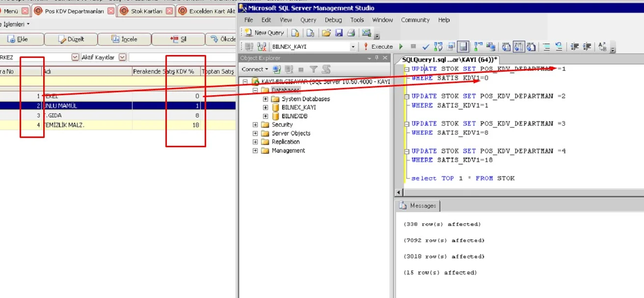
Task: Toggle Include Client Statistics icon
Action: click(x=490, y=47)
